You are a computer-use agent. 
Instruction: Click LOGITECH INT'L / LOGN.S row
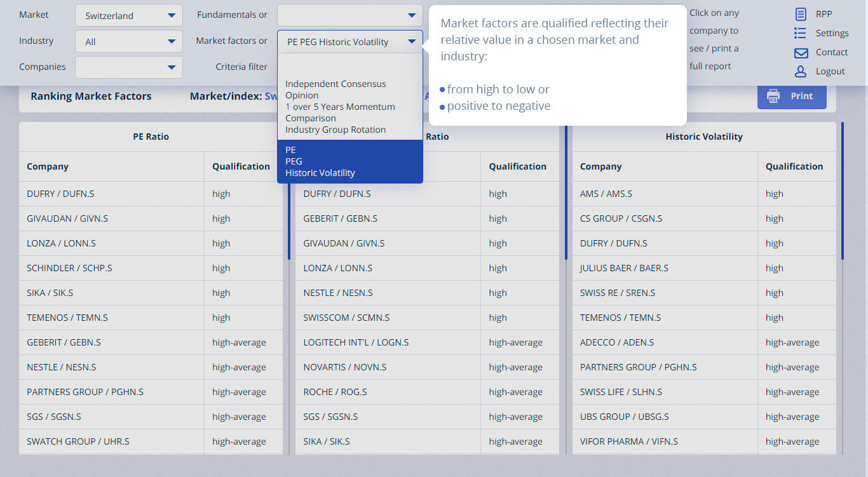tap(428, 342)
